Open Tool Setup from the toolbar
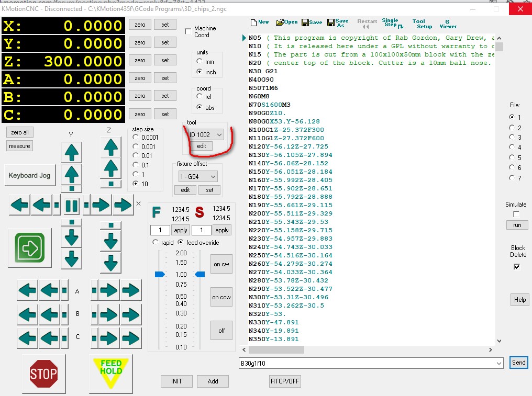The image size is (532, 396). tap(422, 24)
